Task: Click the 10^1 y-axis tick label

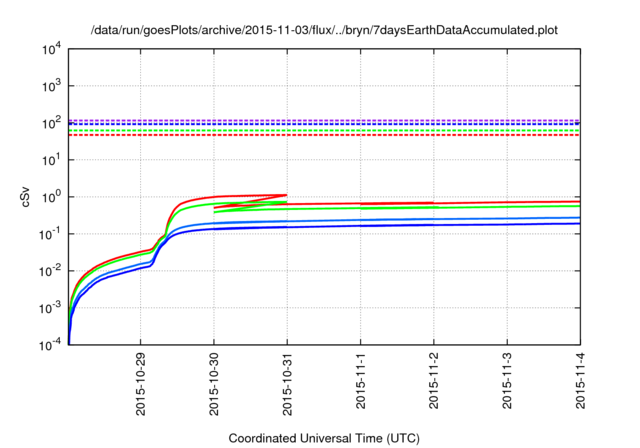Action: click(51, 160)
